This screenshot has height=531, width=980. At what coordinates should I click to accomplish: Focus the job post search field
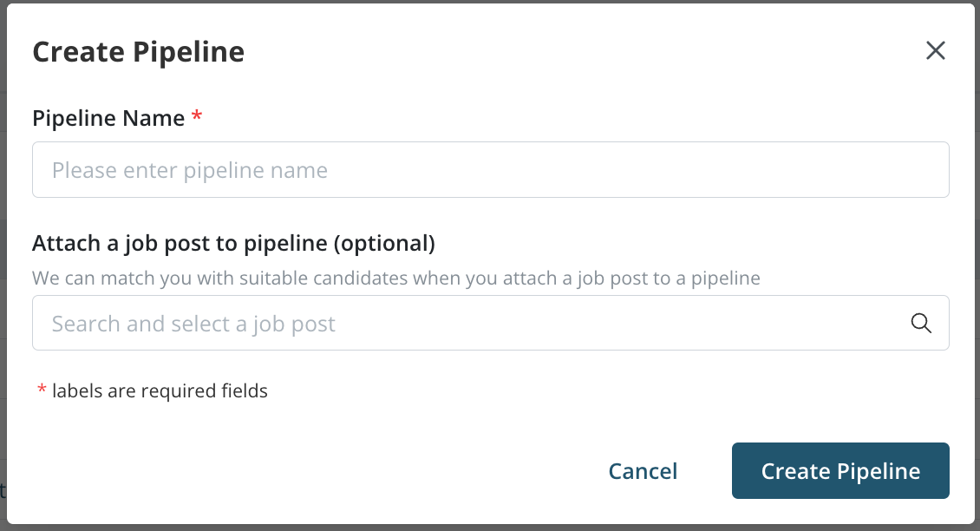tap(468, 324)
